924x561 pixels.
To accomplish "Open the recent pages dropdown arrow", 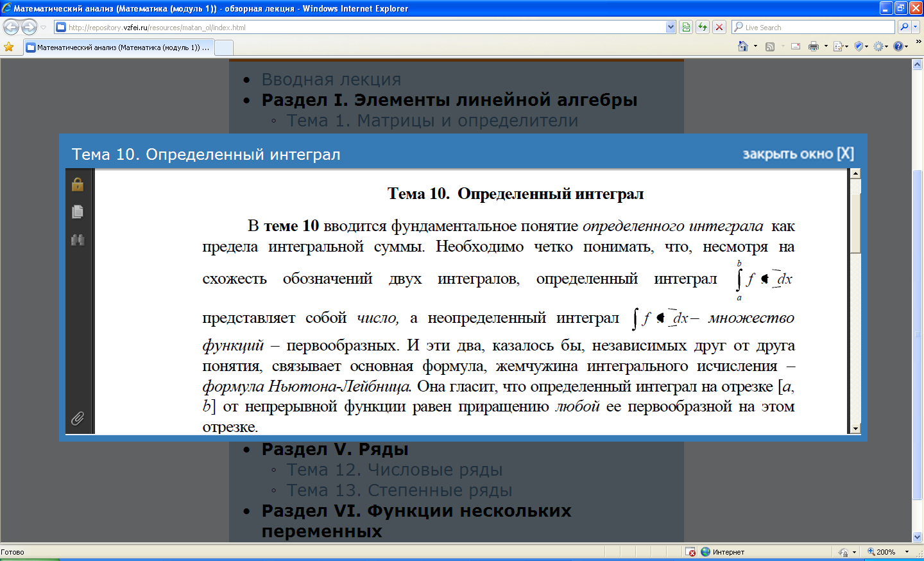I will tap(44, 28).
